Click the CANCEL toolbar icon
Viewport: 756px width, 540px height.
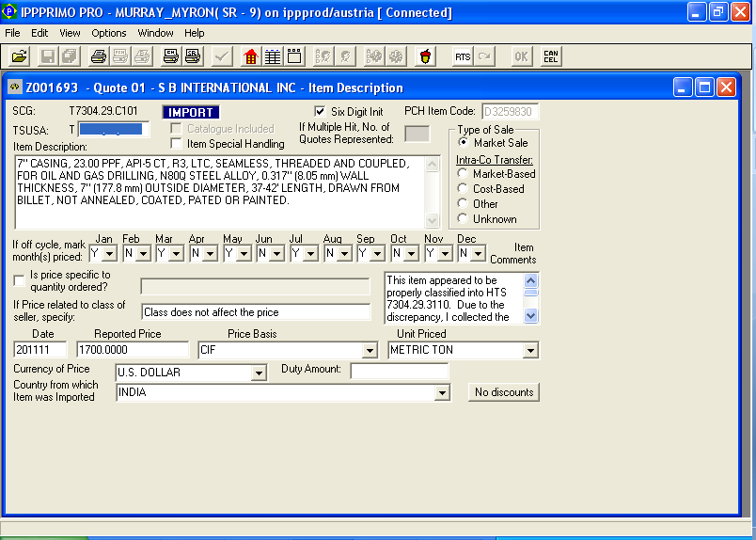551,56
